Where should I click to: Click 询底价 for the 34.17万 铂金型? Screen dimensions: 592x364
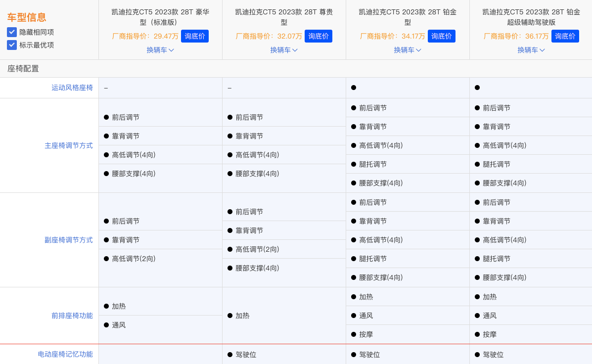point(441,36)
